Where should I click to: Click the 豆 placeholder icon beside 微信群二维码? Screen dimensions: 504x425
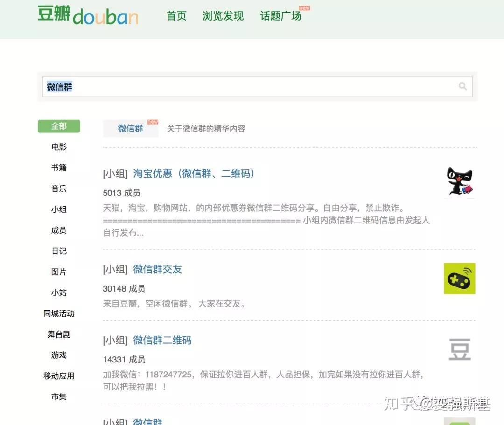460,350
